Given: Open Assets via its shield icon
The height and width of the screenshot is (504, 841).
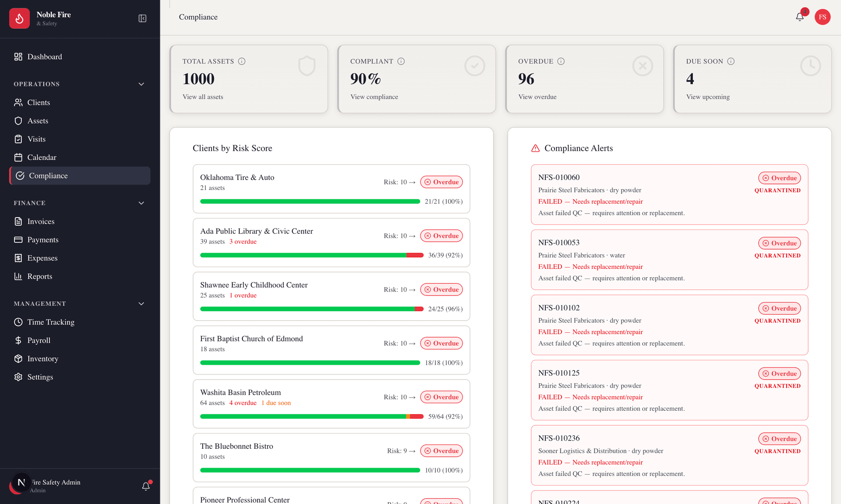Looking at the screenshot, I should [18, 120].
